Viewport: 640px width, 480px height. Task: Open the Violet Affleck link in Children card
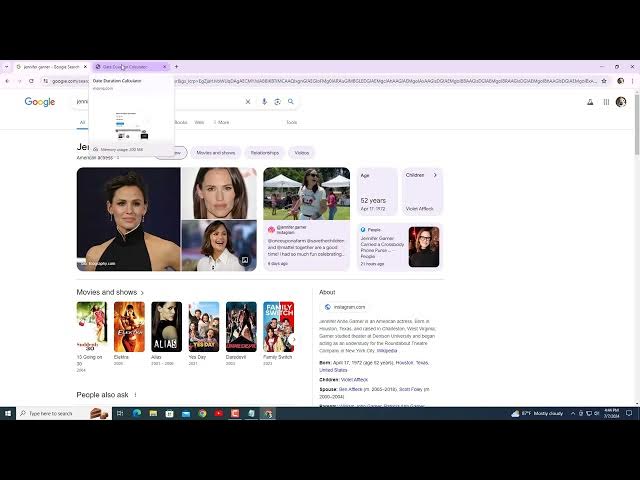coord(419,209)
